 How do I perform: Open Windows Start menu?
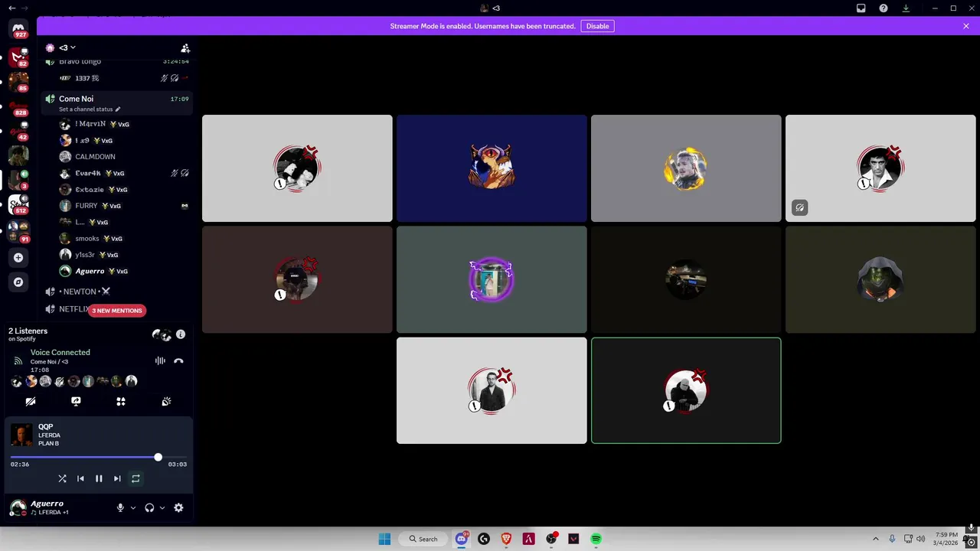(x=384, y=539)
